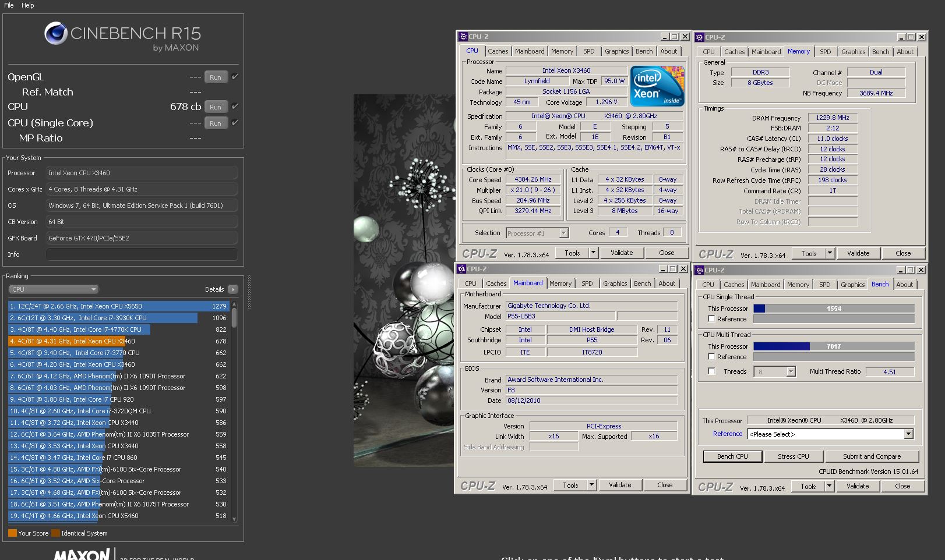The image size is (945, 560).
Task: Enable the Threads checkbox in Bench
Action: pyautogui.click(x=711, y=371)
